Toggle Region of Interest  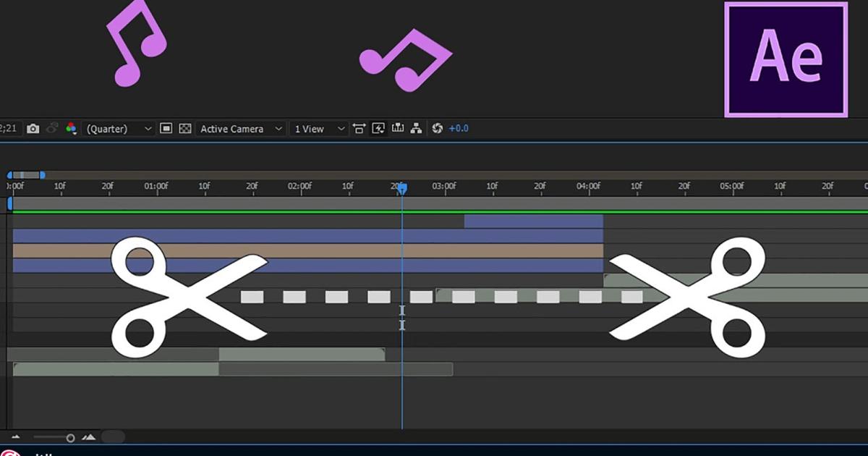click(x=168, y=128)
